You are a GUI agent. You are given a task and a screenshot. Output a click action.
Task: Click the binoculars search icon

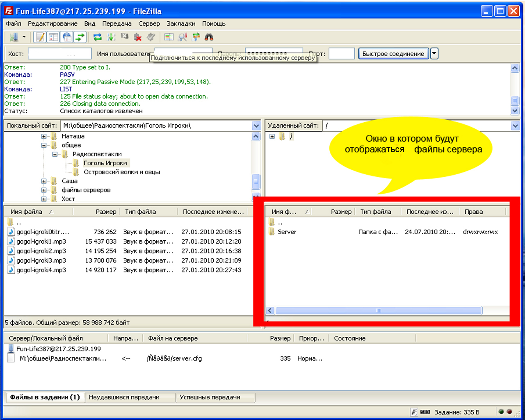point(209,37)
